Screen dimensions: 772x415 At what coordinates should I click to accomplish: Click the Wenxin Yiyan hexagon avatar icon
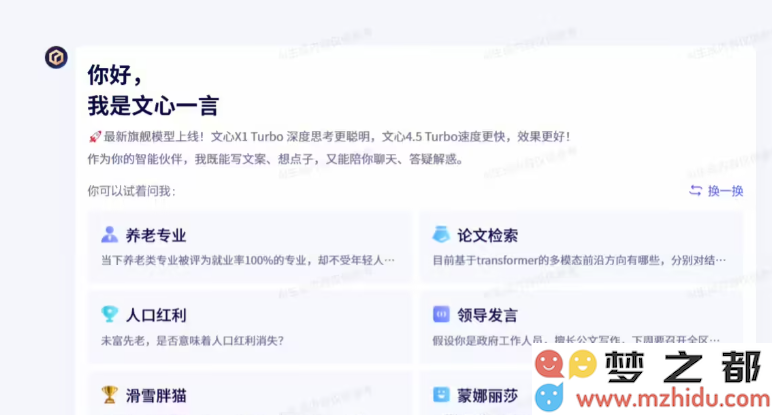coord(56,58)
